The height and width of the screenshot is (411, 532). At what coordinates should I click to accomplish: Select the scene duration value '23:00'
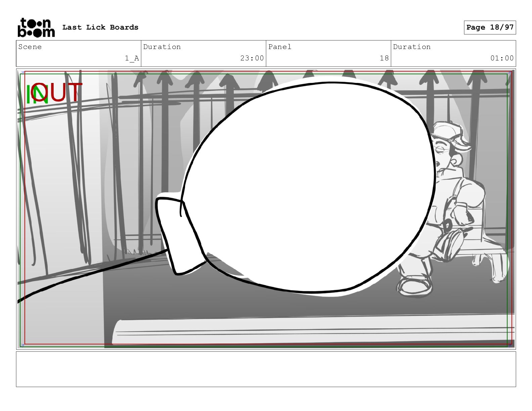click(x=252, y=58)
